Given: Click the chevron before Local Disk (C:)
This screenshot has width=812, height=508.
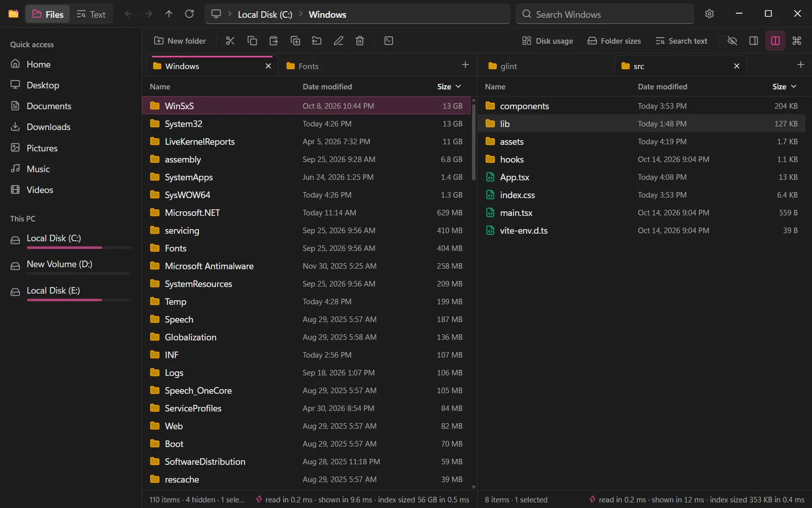Looking at the screenshot, I should pyautogui.click(x=230, y=14).
